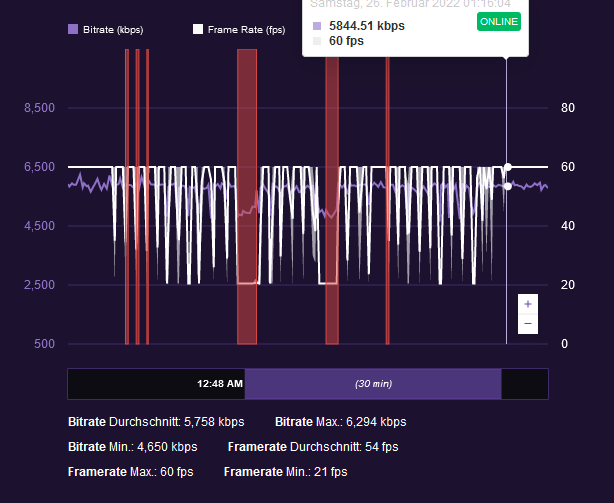
Task: Toggle Frame Rate (fps) legend label
Action: pyautogui.click(x=247, y=30)
